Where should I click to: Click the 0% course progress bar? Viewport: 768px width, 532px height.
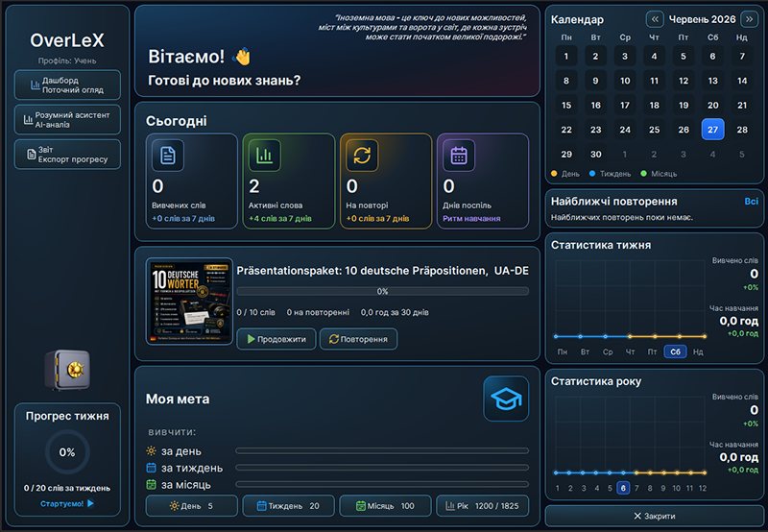click(382, 291)
